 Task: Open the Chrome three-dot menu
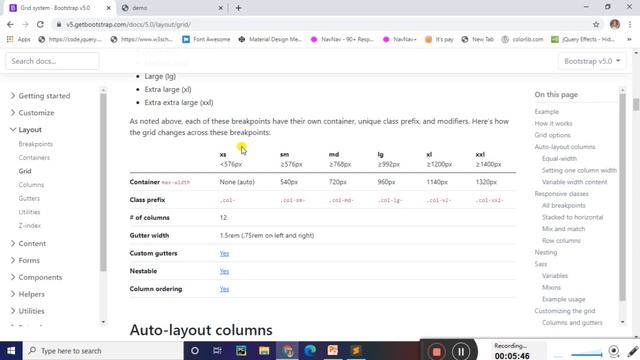630,24
